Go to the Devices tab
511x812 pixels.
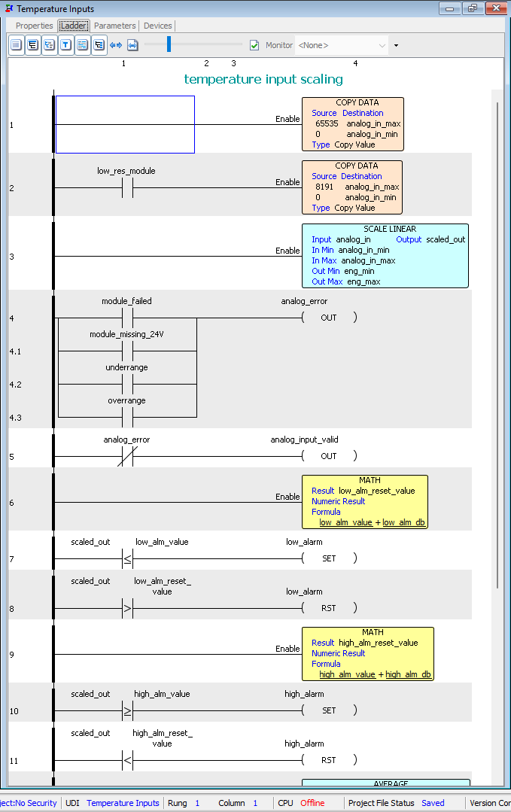(158, 26)
